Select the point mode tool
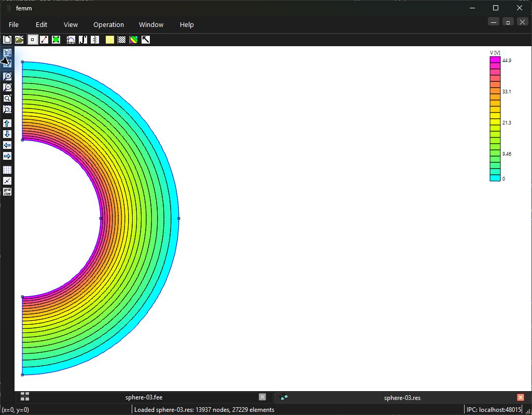Viewport: 532px width, 415px height. click(32, 40)
